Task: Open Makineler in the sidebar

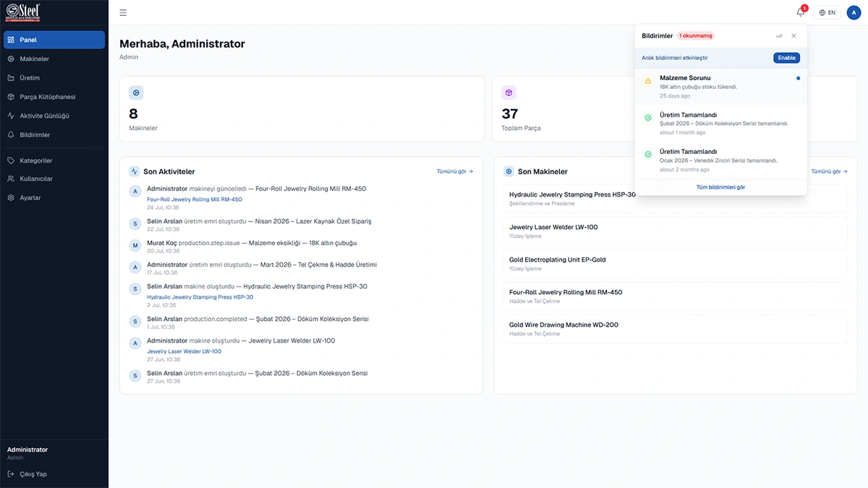Action: 54,59
